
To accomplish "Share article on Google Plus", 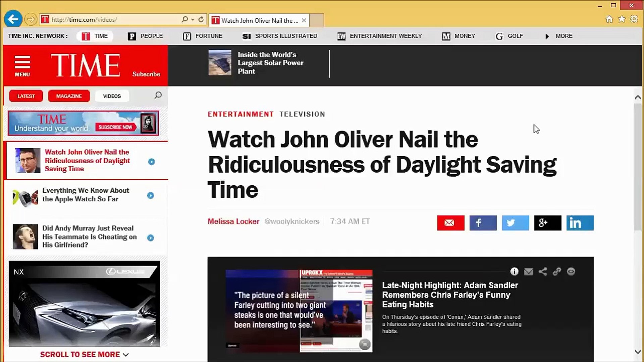I will pos(547,223).
